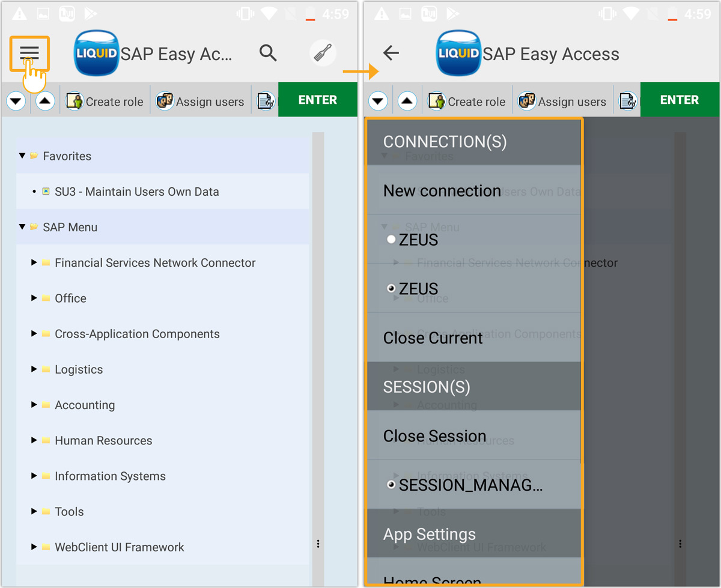Expand the Logistics tree node
Screen dimensions: 721x588
[34, 369]
